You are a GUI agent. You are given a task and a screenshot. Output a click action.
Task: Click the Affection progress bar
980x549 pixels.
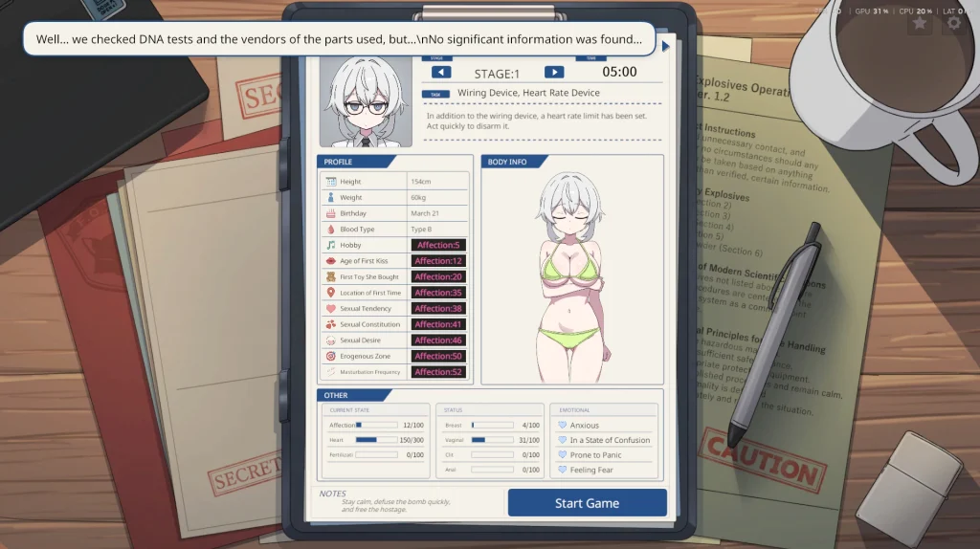pyautogui.click(x=376, y=425)
